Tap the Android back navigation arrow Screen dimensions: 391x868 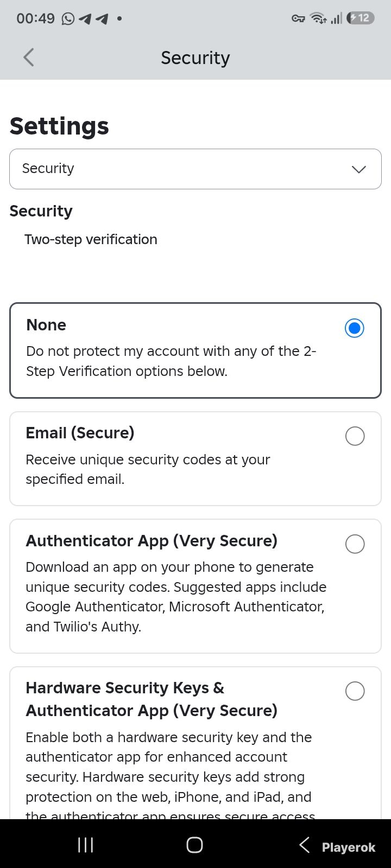tap(305, 845)
